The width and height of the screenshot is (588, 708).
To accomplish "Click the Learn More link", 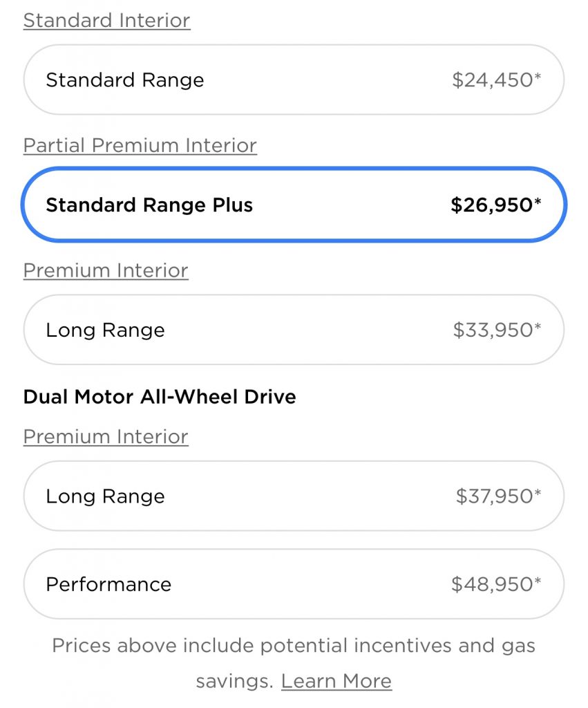I will [336, 681].
